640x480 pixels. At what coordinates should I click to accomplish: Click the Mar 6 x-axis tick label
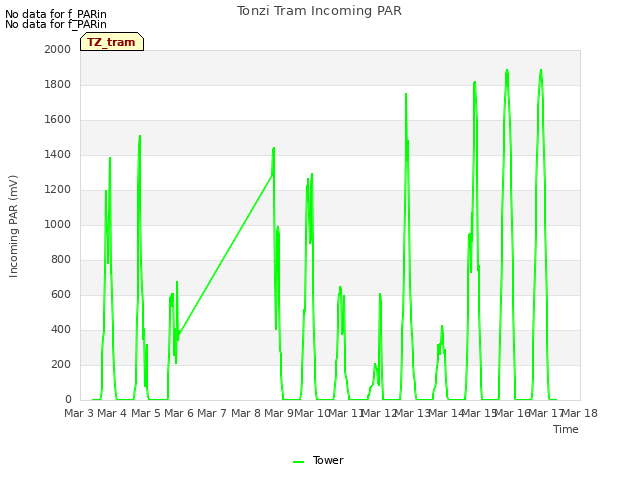point(179,413)
